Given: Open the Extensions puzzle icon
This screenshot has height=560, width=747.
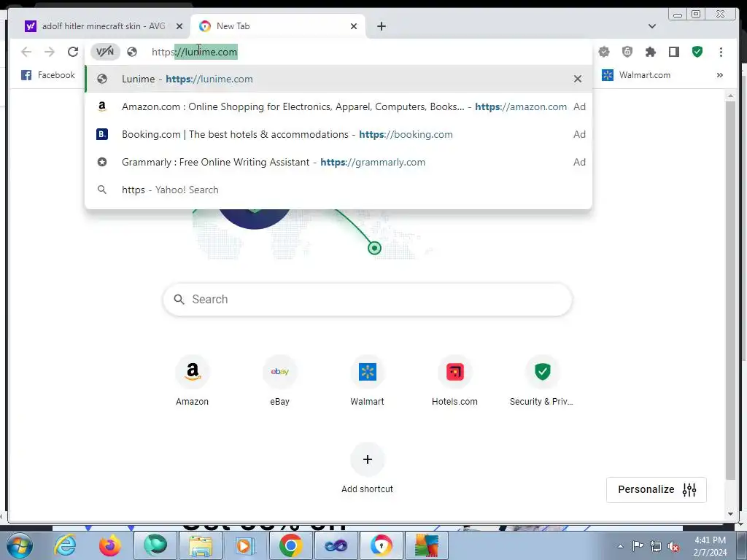Looking at the screenshot, I should click(650, 52).
